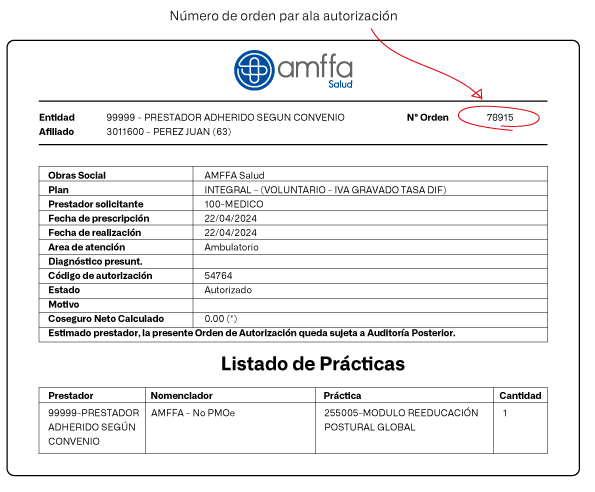Click the Nomenclador column header
The height and width of the screenshot is (492, 595).
click(x=181, y=396)
